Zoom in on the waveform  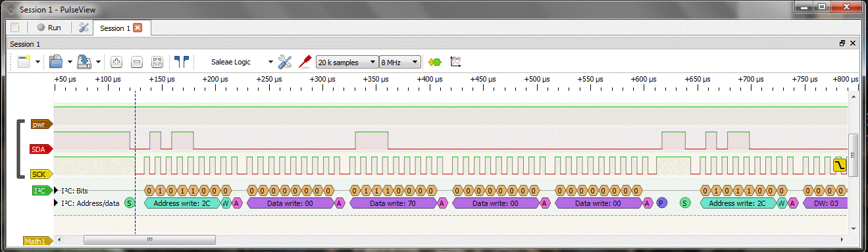[x=116, y=62]
